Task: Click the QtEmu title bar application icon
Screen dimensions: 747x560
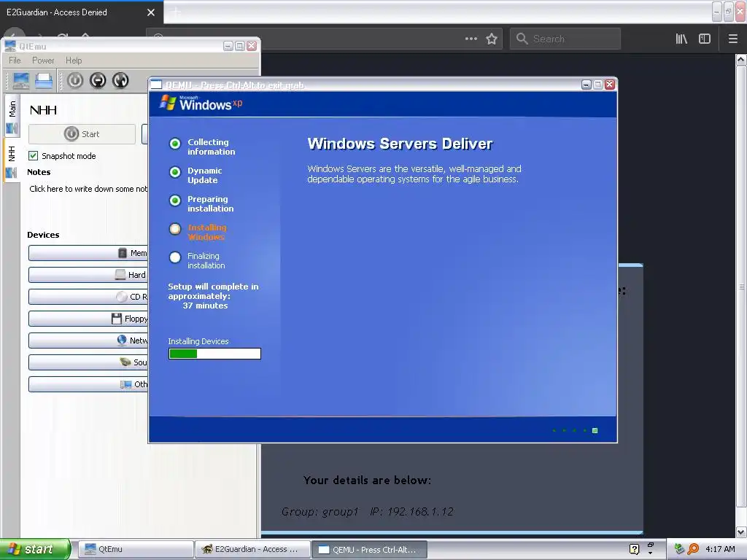Action: coord(10,46)
